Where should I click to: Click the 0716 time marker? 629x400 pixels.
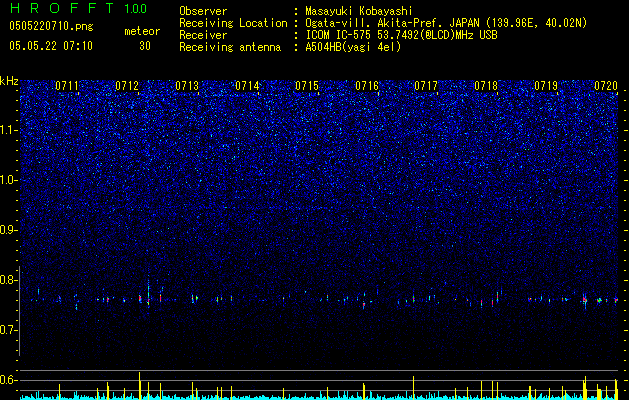click(x=367, y=86)
